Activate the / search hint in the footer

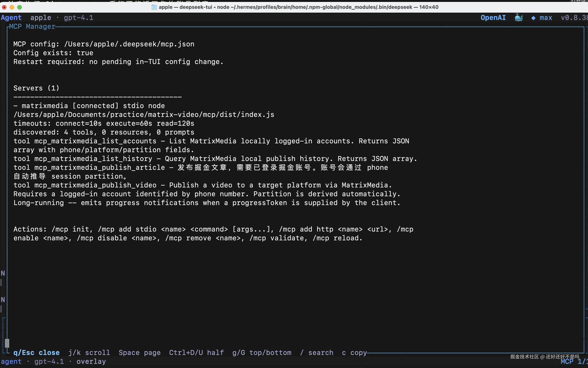point(317,353)
